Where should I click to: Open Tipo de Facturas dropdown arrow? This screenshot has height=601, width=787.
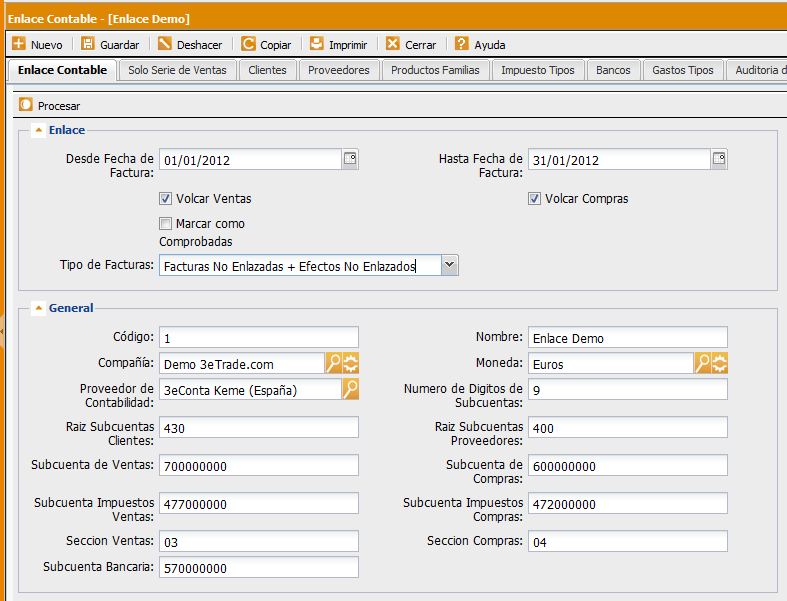coord(450,265)
